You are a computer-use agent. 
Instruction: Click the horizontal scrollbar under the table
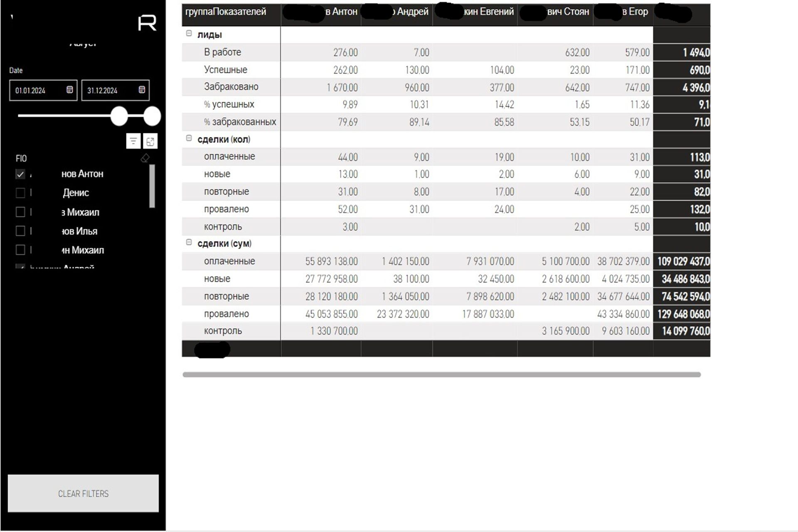coord(441,374)
